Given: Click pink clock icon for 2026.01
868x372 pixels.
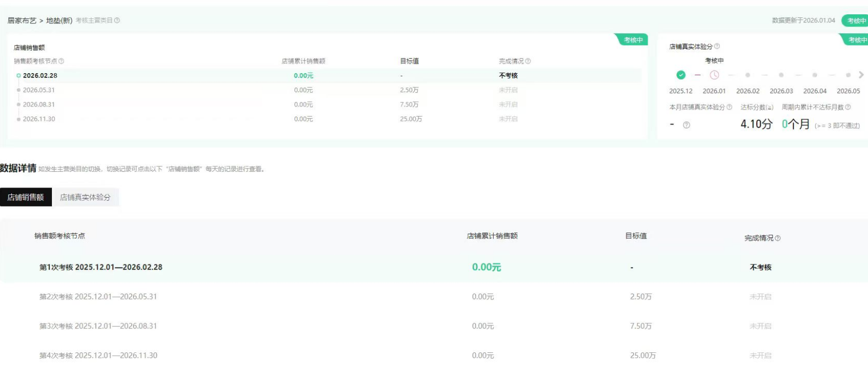Looking at the screenshot, I should click(714, 75).
